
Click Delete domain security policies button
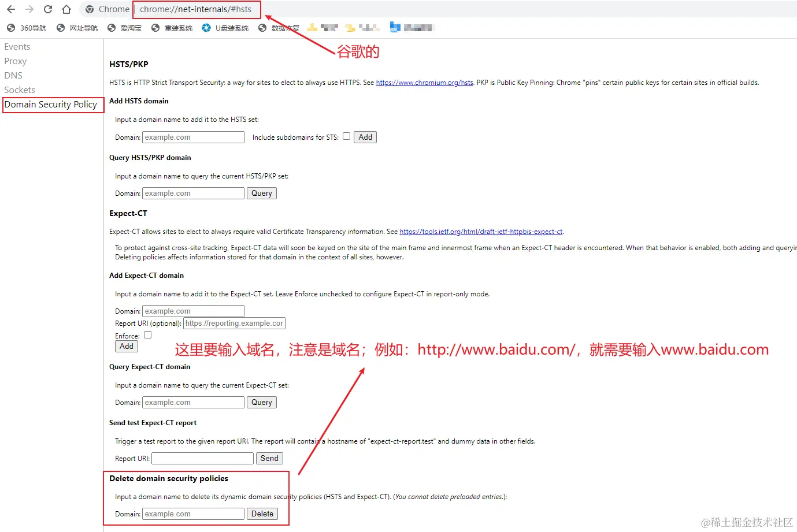262,514
